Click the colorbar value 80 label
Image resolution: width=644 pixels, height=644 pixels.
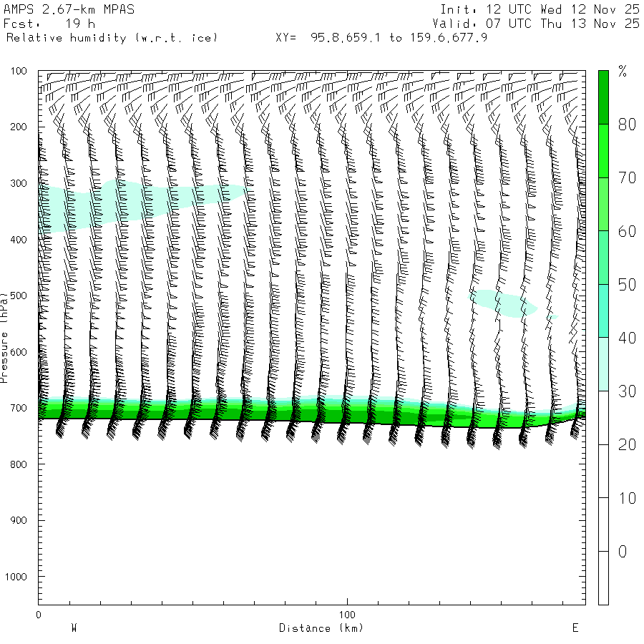pyautogui.click(x=627, y=125)
